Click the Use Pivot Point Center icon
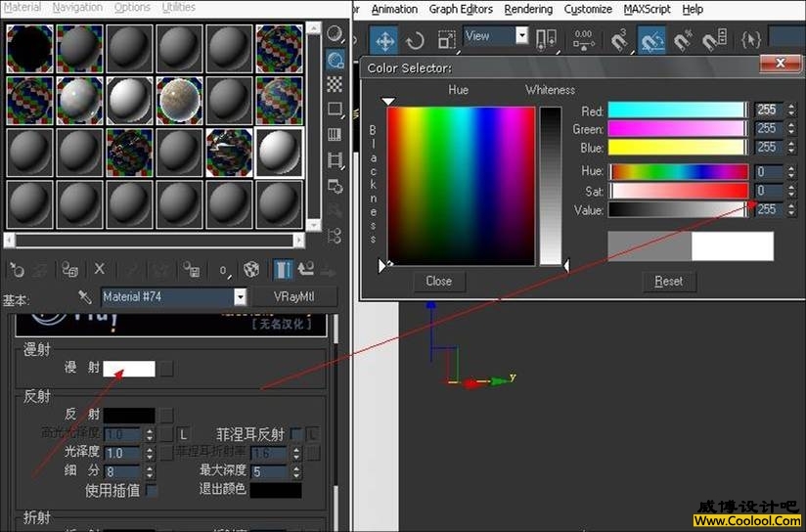The height and width of the screenshot is (532, 806). coord(546,40)
